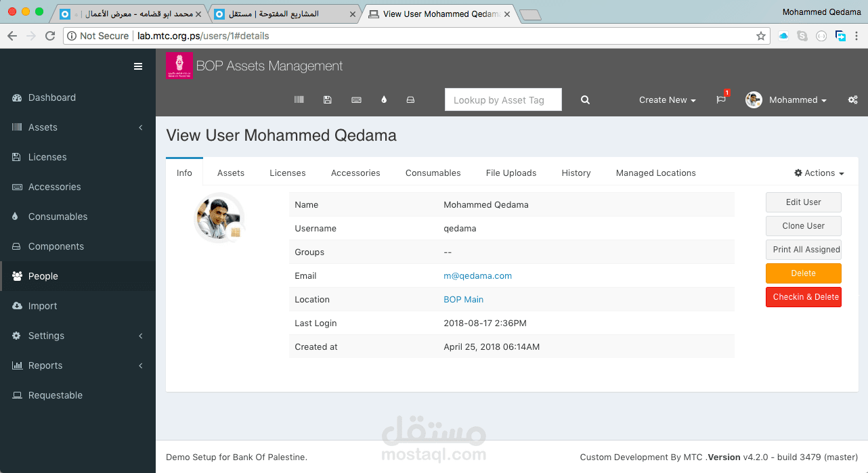Switch to the Licenses tab
Screen dimensions: 868x473
click(287, 173)
